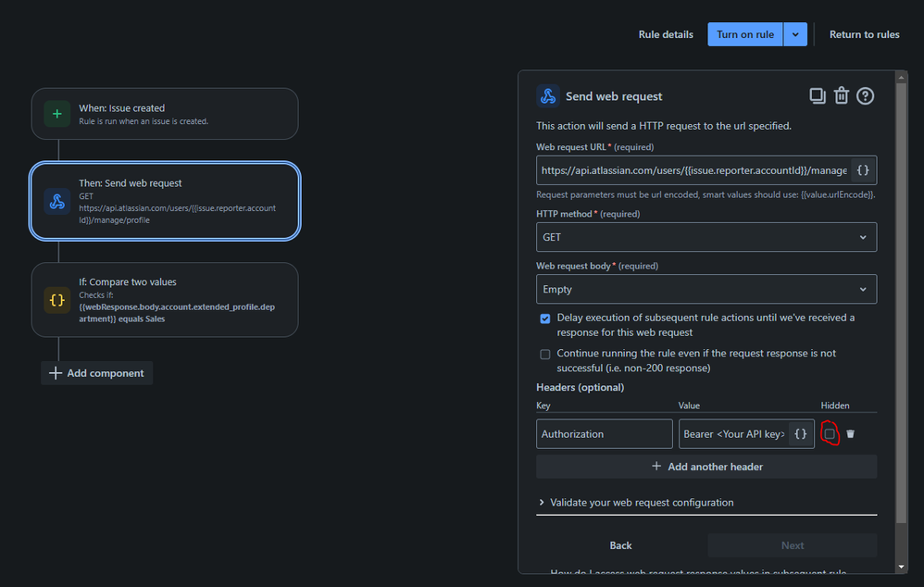Select the When: Issue created trigger card
The height and width of the screenshot is (587, 924).
(x=165, y=114)
